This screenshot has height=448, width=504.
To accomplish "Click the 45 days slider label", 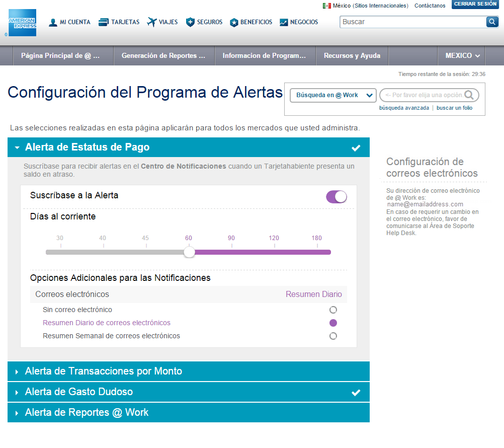I will tap(145, 238).
